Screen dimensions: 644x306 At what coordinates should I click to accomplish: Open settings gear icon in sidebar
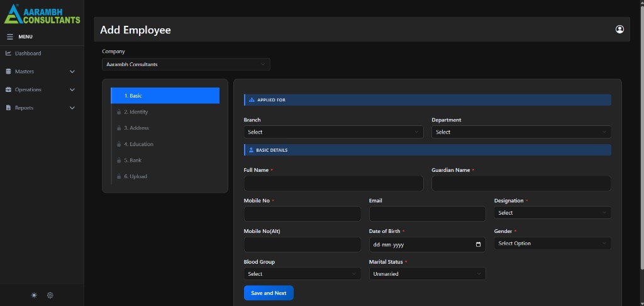point(50,295)
